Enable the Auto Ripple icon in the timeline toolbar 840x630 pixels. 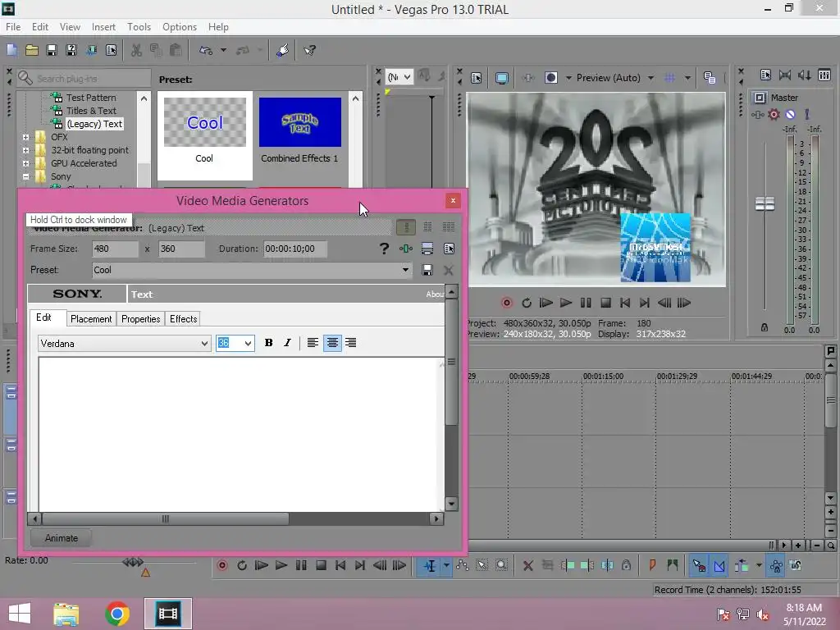(x=741, y=566)
